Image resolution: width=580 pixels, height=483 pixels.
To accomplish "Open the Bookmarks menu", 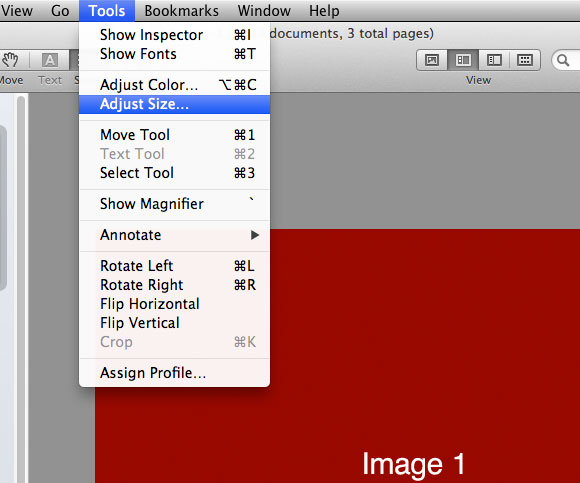I will tap(181, 11).
